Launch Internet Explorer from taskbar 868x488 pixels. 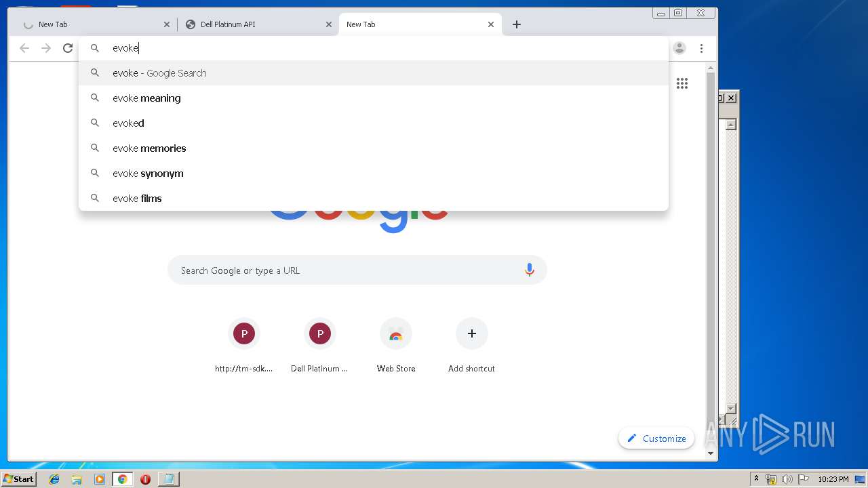54,479
